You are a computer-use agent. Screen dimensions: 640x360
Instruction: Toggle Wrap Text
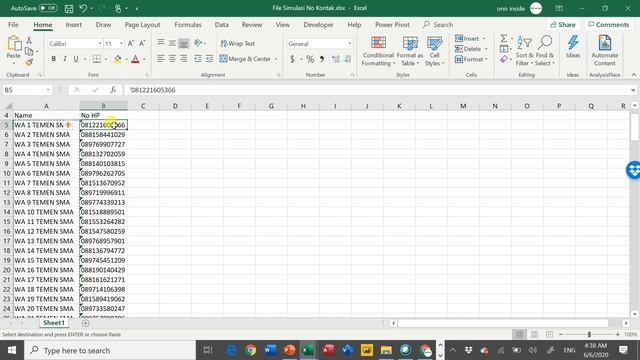[238, 43]
